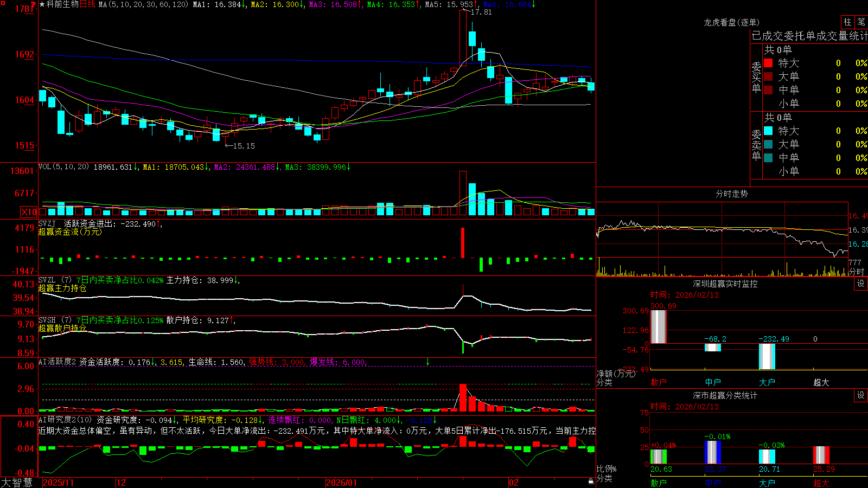This screenshot has height=488, width=868.
Task: Click the dark red 大单 buy order swatch
Action: pos(768,76)
